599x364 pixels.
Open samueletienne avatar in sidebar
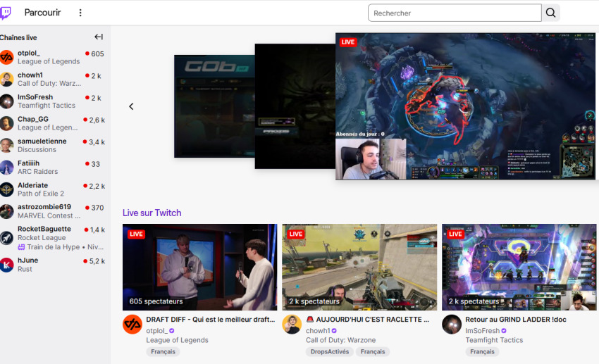[x=6, y=145]
